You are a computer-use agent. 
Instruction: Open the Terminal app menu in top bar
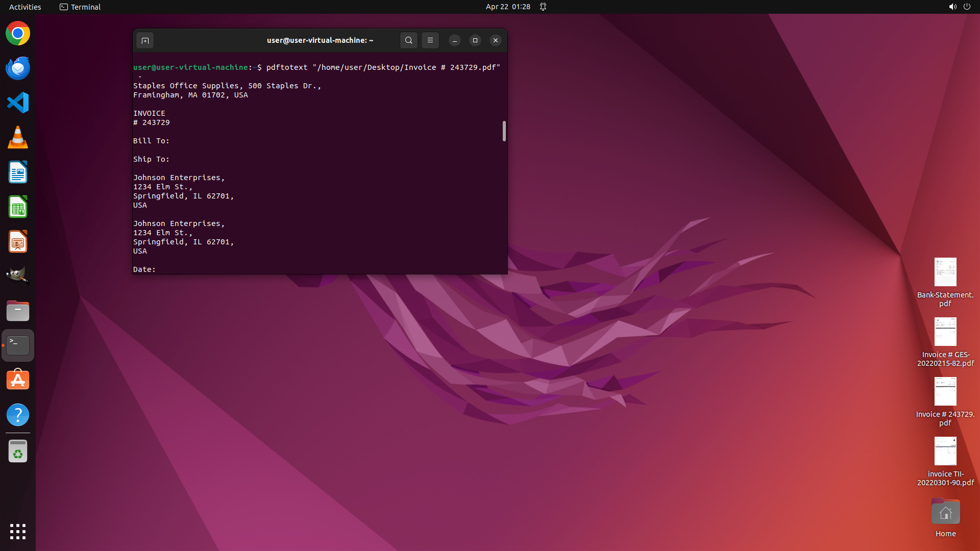coord(80,7)
